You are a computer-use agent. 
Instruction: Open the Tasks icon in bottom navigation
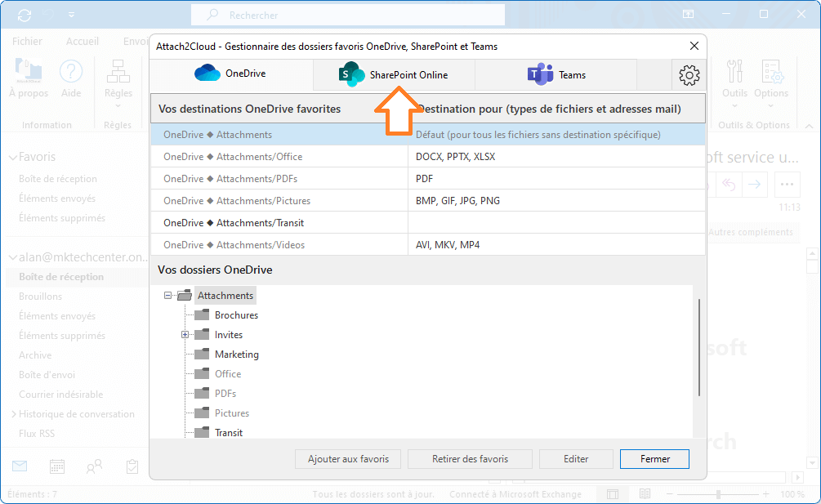[x=132, y=466]
